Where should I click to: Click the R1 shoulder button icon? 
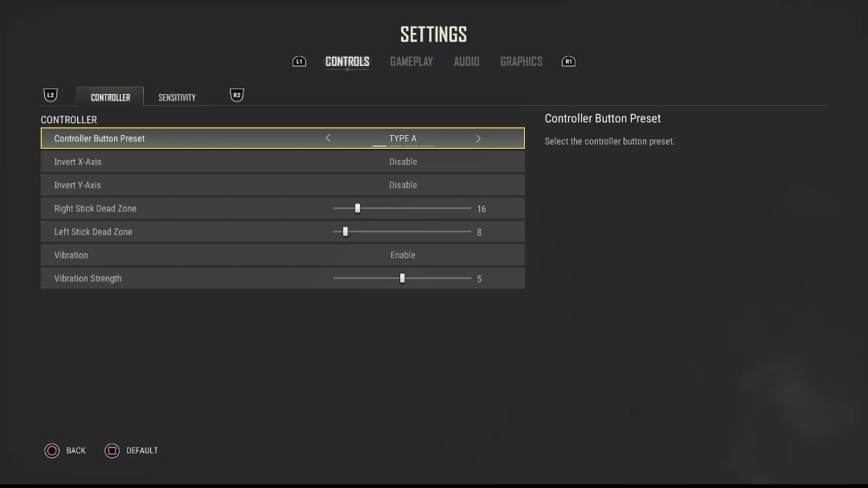[568, 61]
